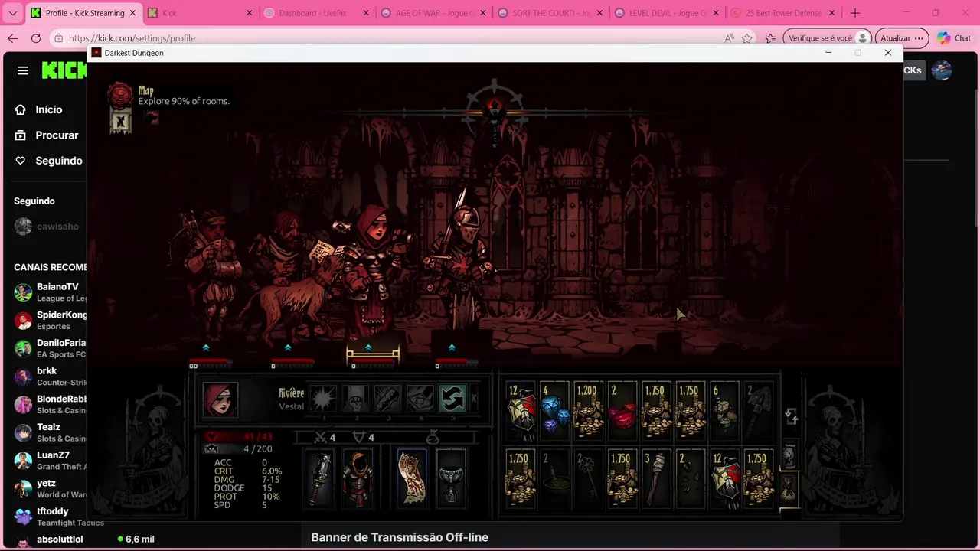Open yetz recommended channel
Image resolution: width=980 pixels, height=551 pixels.
coord(51,489)
